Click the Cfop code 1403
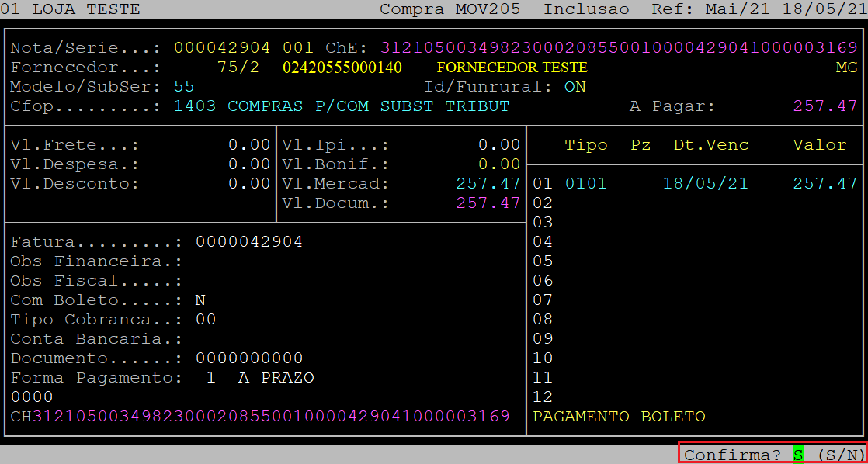The width and height of the screenshot is (868, 464). click(195, 106)
